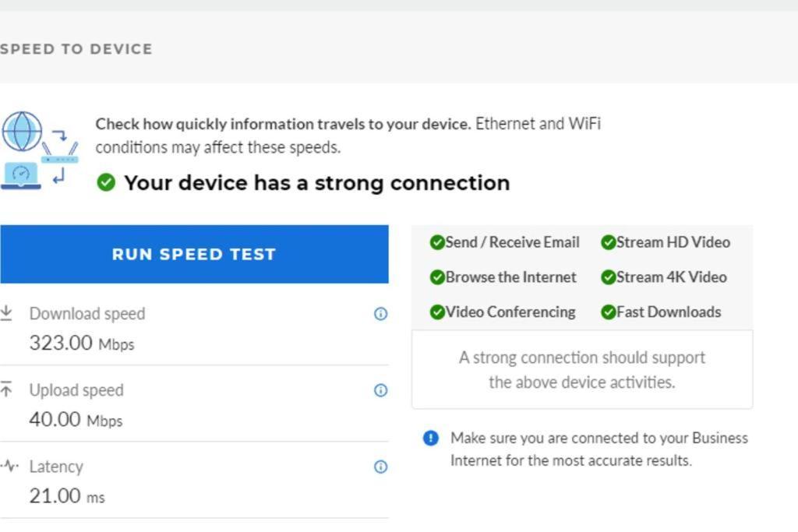Click the download arrow icon

[6, 313]
